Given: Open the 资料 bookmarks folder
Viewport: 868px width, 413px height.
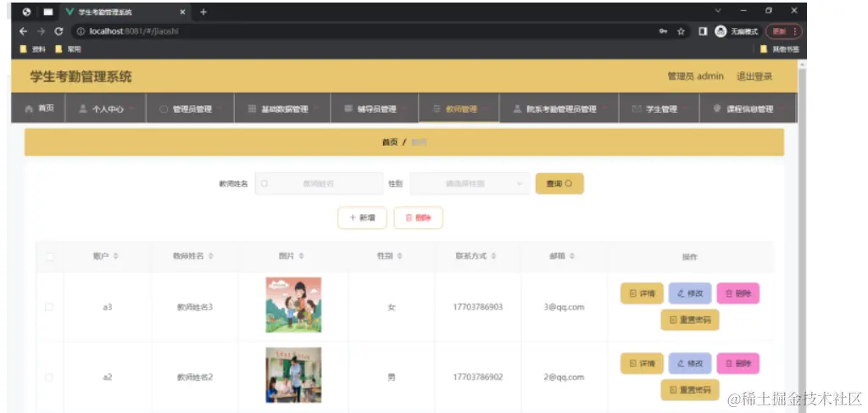Looking at the screenshot, I should pyautogui.click(x=32, y=49).
